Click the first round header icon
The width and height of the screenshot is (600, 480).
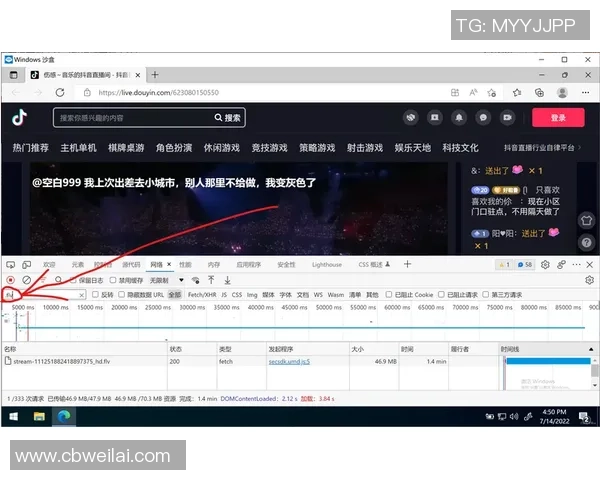411,118
